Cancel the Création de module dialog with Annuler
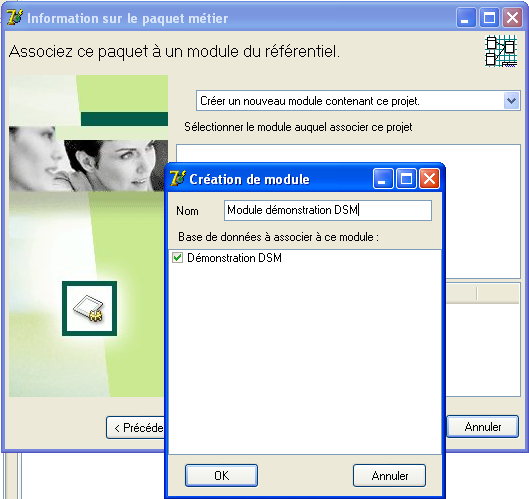 point(389,475)
